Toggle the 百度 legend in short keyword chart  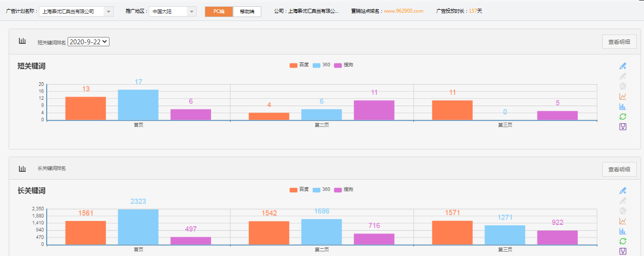[x=299, y=65]
